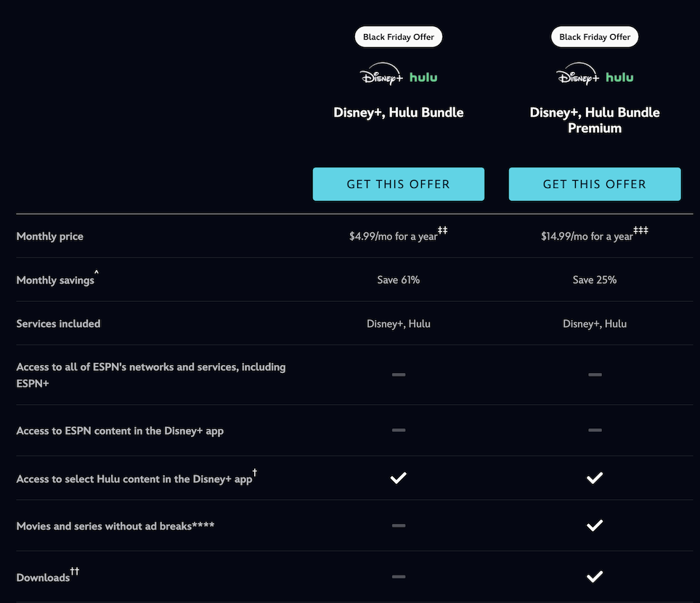Click Get This Offer for Disney+, Hulu Bundle
700x603 pixels.
pos(399,184)
